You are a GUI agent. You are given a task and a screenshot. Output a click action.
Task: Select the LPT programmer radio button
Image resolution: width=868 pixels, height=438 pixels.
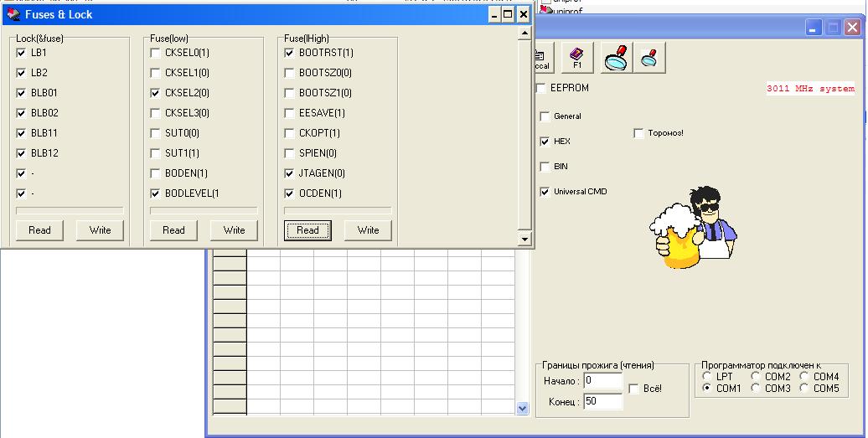click(x=707, y=377)
